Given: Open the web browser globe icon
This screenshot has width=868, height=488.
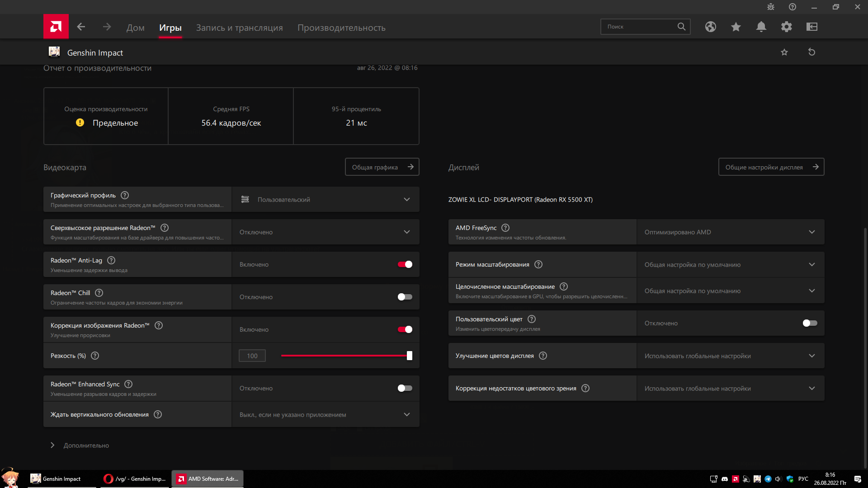Looking at the screenshot, I should pos(710,27).
